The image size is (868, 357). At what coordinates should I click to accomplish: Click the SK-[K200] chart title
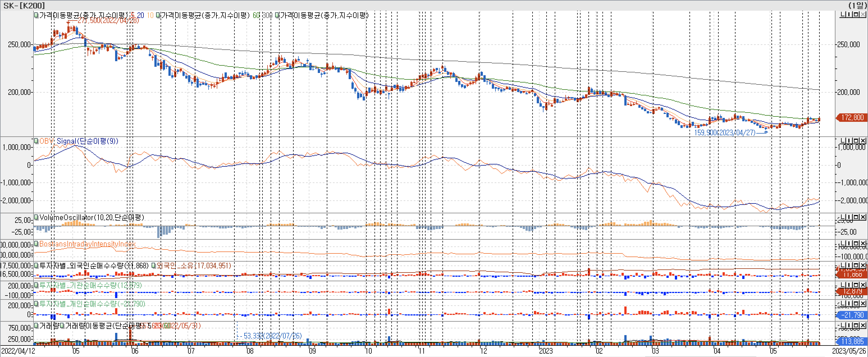(x=24, y=5)
